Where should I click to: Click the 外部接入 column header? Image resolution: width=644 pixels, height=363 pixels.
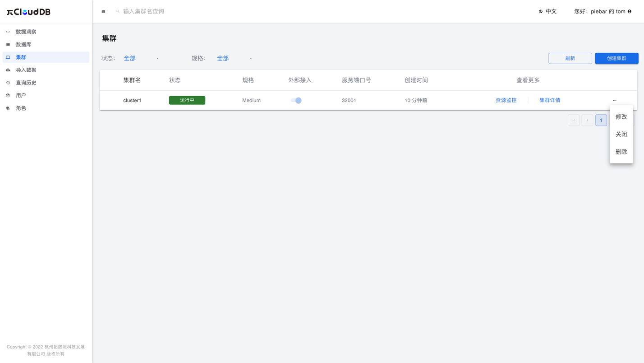(300, 80)
